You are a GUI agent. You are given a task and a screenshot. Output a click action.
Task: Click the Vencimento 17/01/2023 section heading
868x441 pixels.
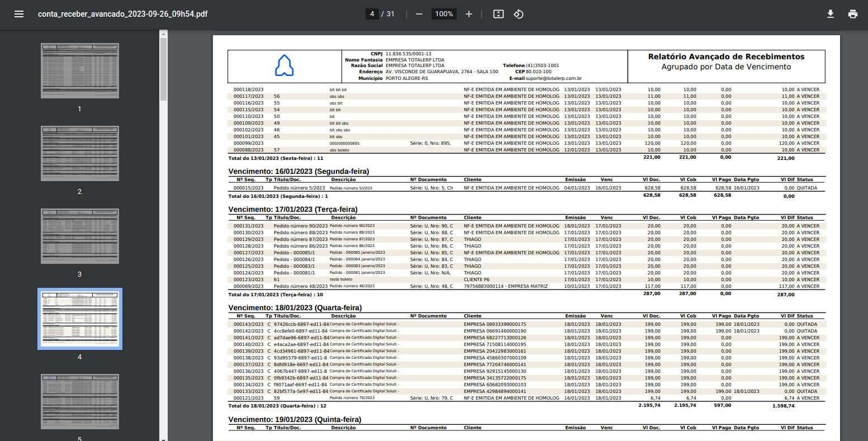[293, 210]
